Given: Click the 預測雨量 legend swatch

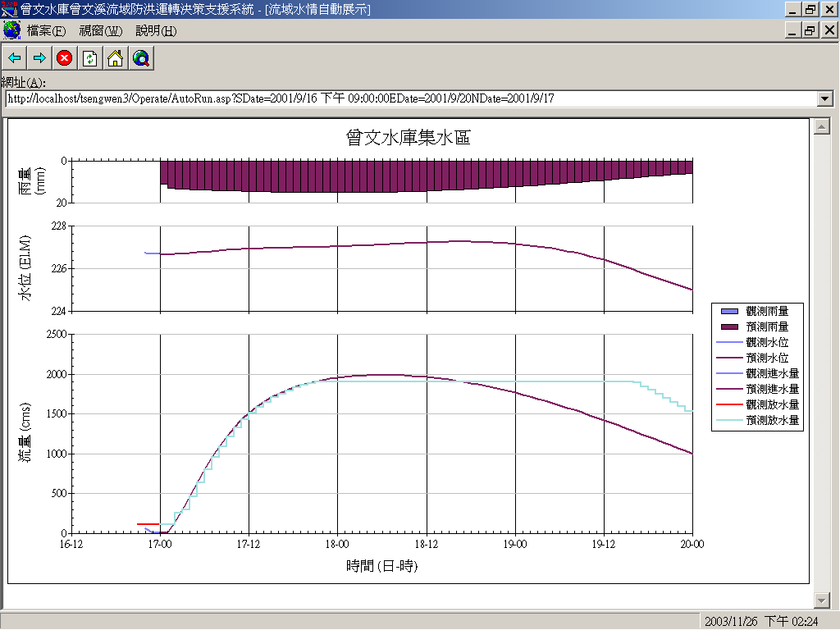Looking at the screenshot, I should tap(729, 326).
